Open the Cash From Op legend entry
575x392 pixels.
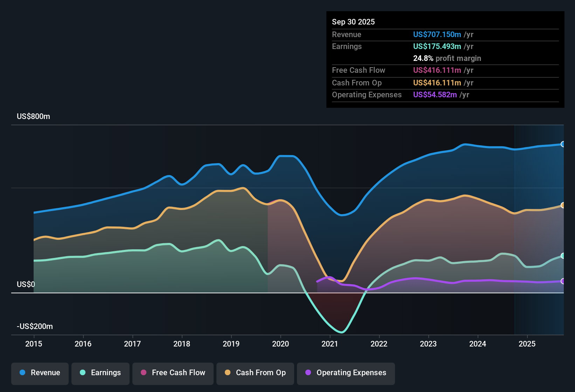point(255,373)
